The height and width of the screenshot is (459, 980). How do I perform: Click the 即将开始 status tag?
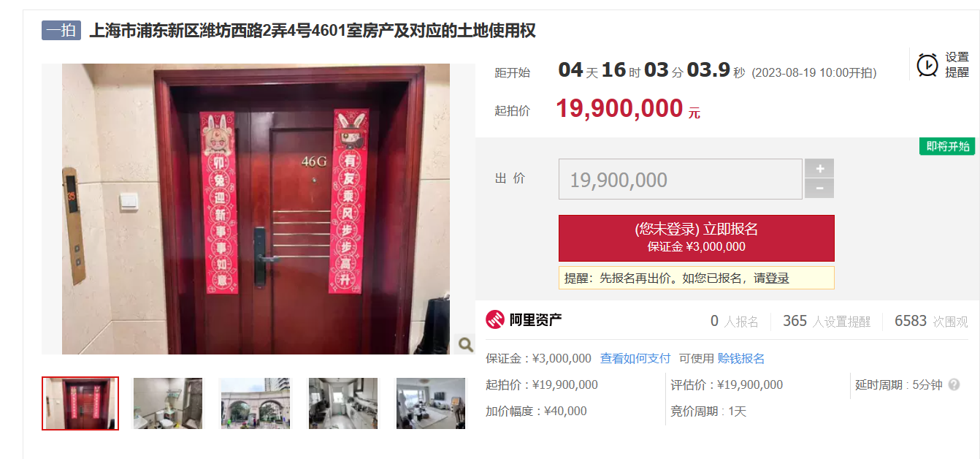click(x=947, y=146)
